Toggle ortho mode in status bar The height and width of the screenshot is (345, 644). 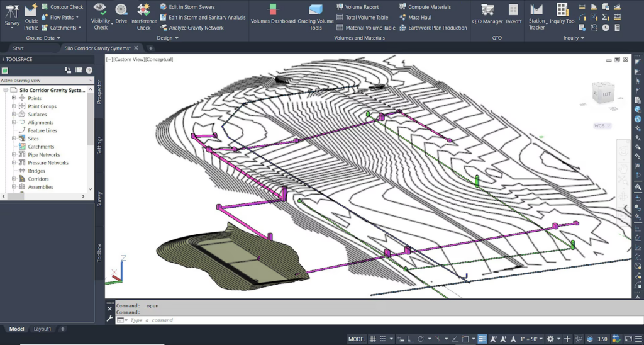411,339
